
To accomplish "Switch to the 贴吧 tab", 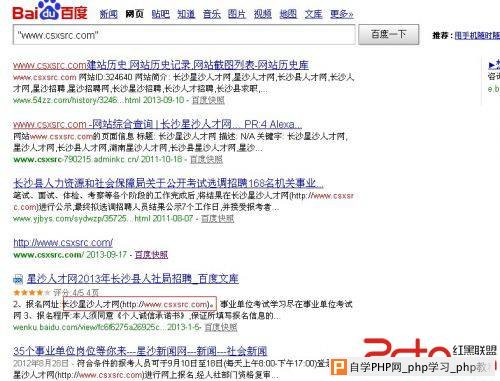I will (x=160, y=14).
